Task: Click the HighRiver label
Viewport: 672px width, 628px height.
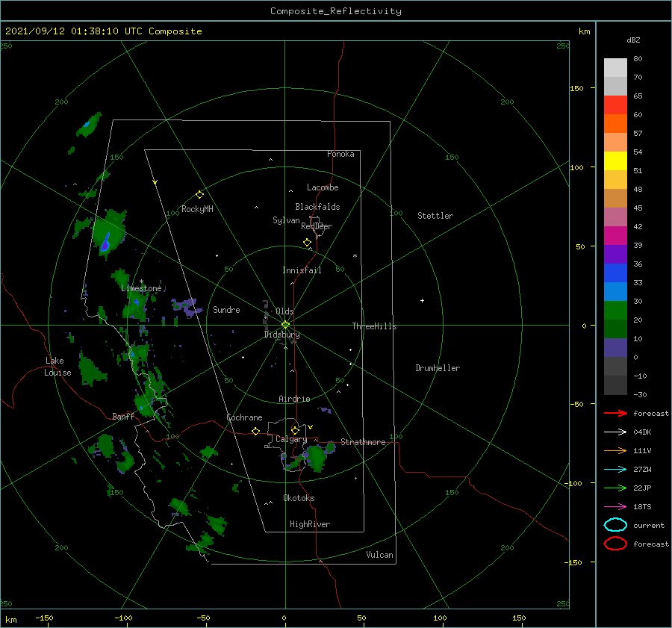Action: tap(310, 524)
